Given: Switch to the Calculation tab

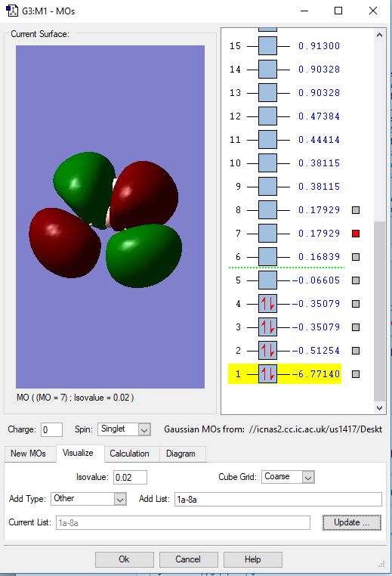Looking at the screenshot, I should pyautogui.click(x=129, y=454).
